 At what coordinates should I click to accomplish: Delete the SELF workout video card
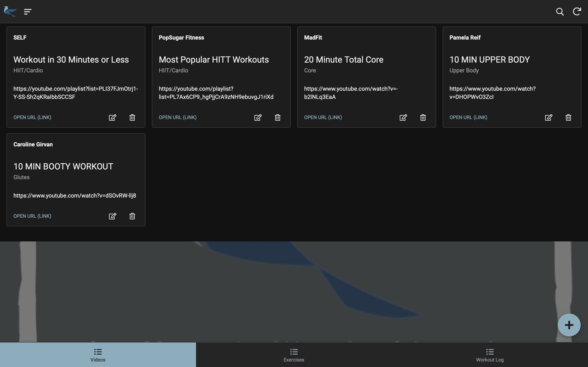[x=132, y=117]
